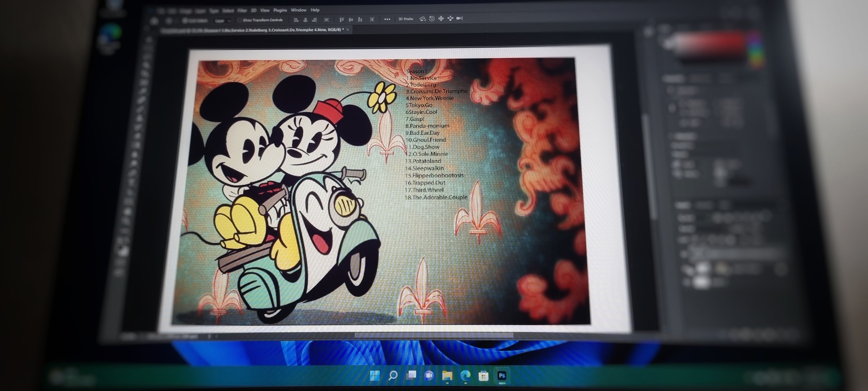Launch Microsoft Edge from the taskbar
This screenshot has height=391, width=868.
click(x=465, y=376)
